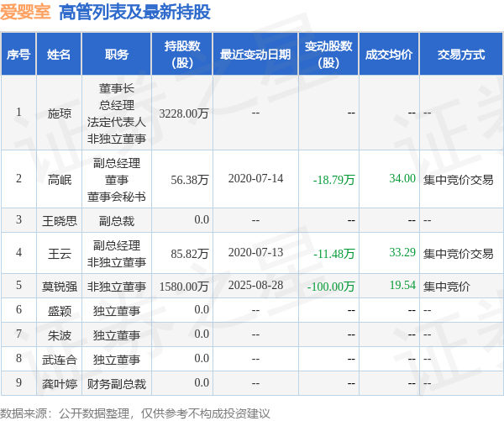This screenshot has width=504, height=421.
Task: Click the name 施琼
Action: pyautogui.click(x=59, y=113)
